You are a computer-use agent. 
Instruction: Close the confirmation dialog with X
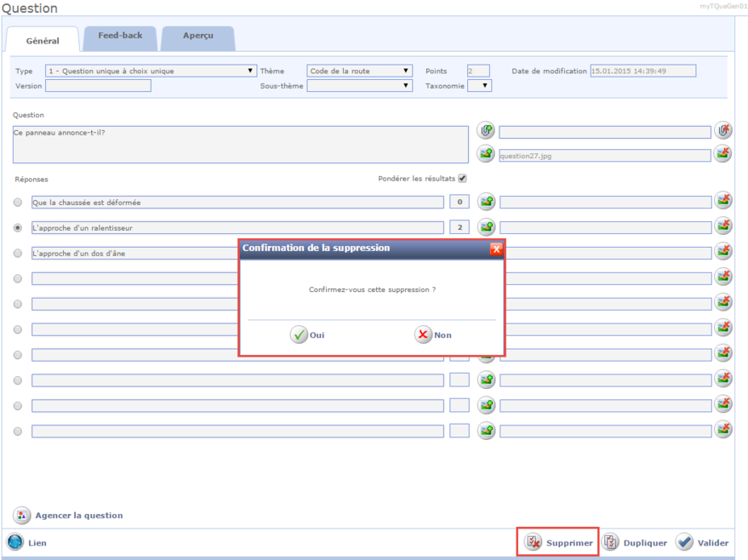coord(496,249)
